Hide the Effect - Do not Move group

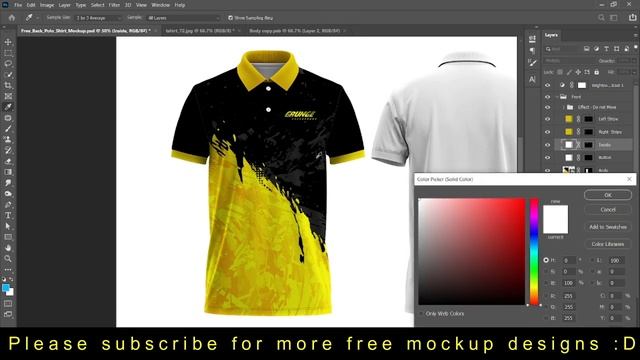pyautogui.click(x=548, y=107)
